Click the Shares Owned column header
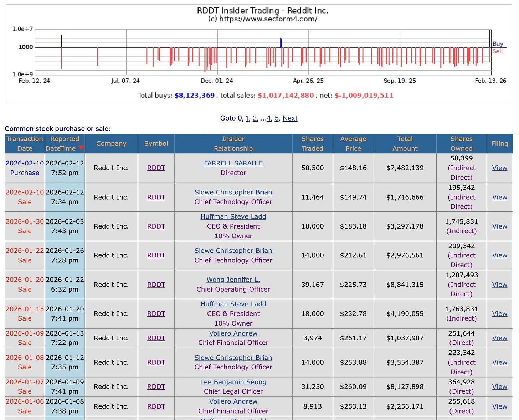The width and height of the screenshot is (519, 420). click(x=461, y=144)
